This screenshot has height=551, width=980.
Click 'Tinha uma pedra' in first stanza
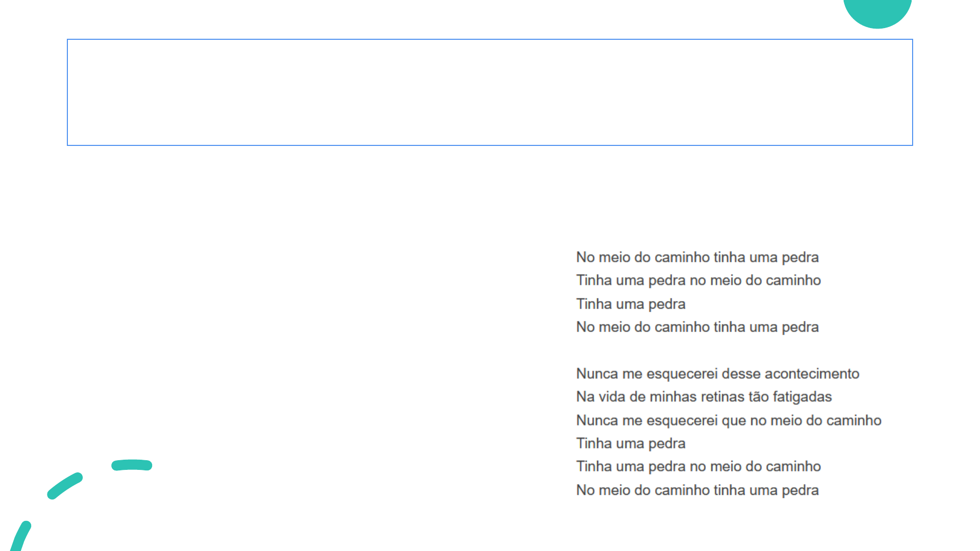[x=630, y=304]
